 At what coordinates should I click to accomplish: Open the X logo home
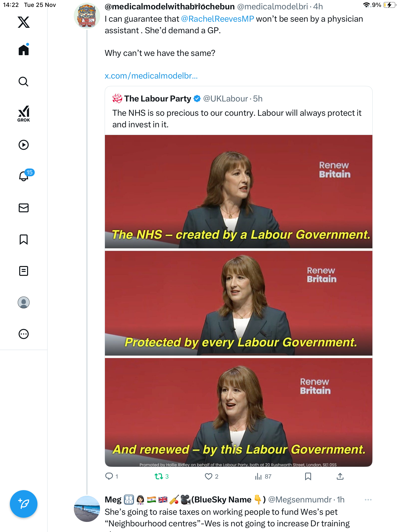pos(24,22)
